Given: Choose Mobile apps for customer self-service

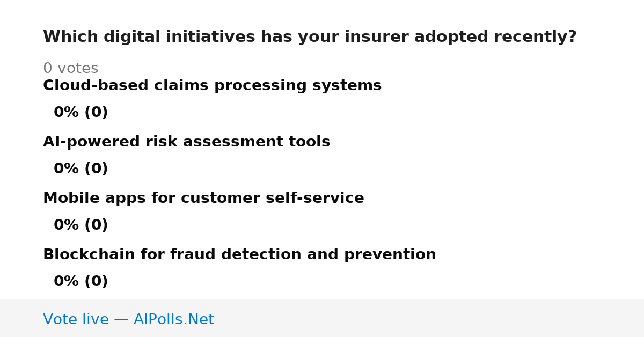Looking at the screenshot, I should click(x=203, y=199).
